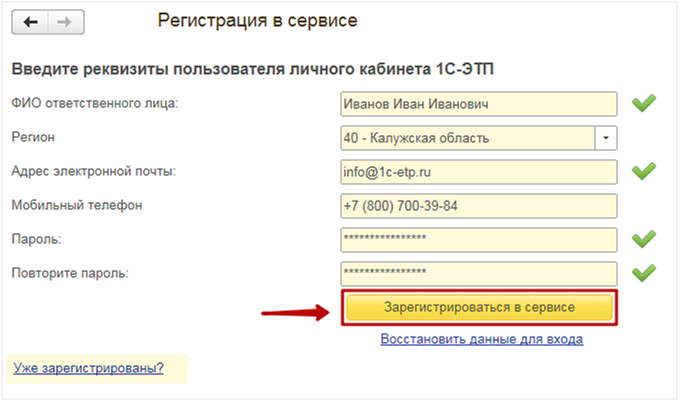The width and height of the screenshot is (680, 401).
Task: Click green checkmark beside the email field
Action: point(643,171)
